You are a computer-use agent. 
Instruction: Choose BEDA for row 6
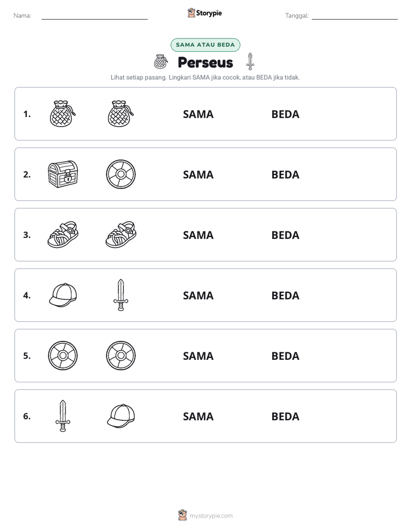285,416
